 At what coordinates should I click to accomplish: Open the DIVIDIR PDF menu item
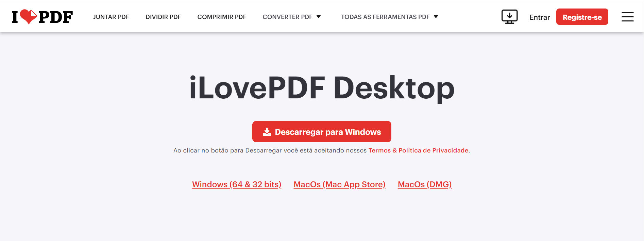point(163,17)
